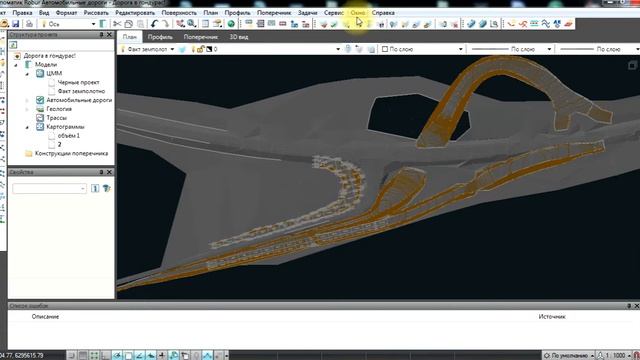640x360 pixels.
Task: Open the Справка menu
Action: (x=383, y=13)
